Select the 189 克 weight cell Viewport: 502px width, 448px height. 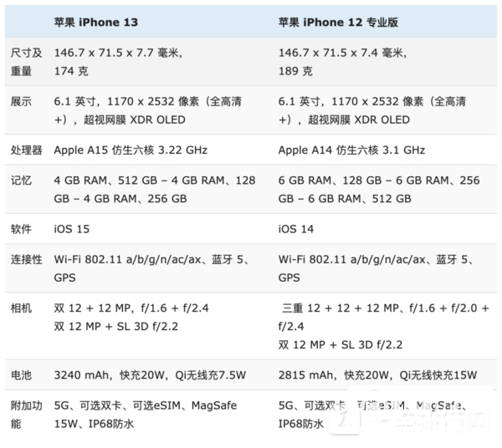pos(296,70)
